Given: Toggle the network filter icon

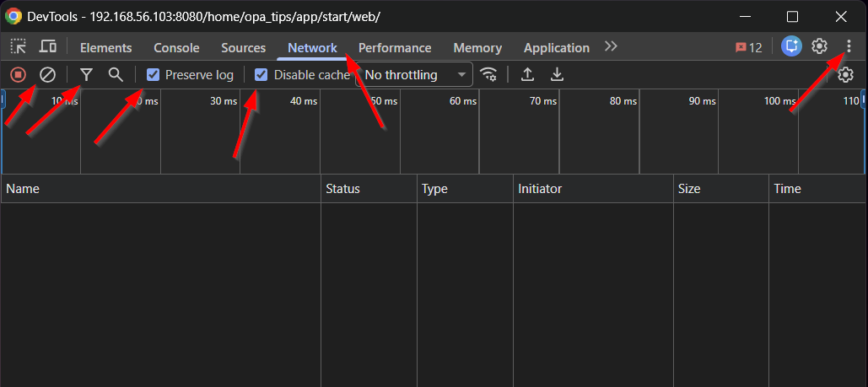Looking at the screenshot, I should tap(86, 75).
